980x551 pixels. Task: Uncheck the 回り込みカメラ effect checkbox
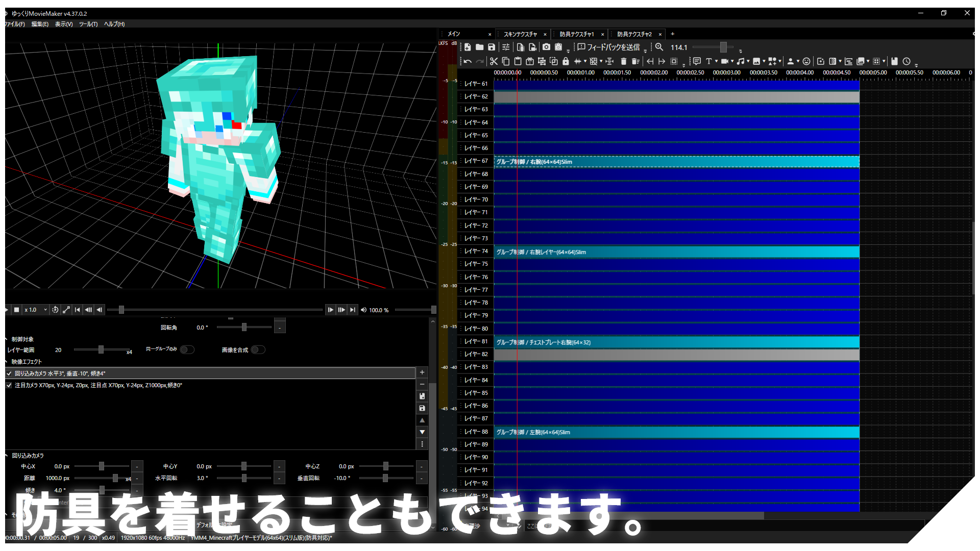click(9, 373)
